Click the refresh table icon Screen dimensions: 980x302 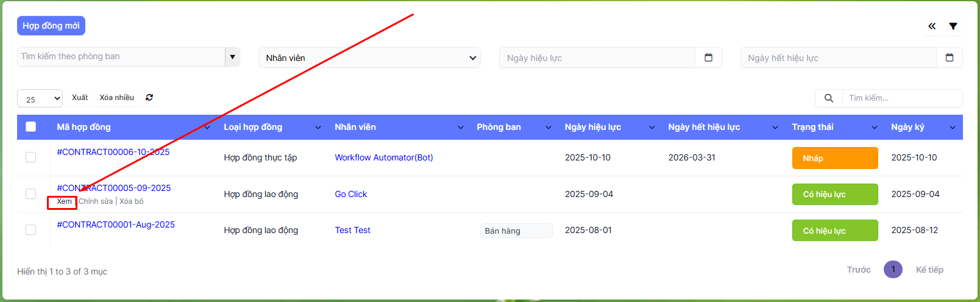pyautogui.click(x=149, y=98)
